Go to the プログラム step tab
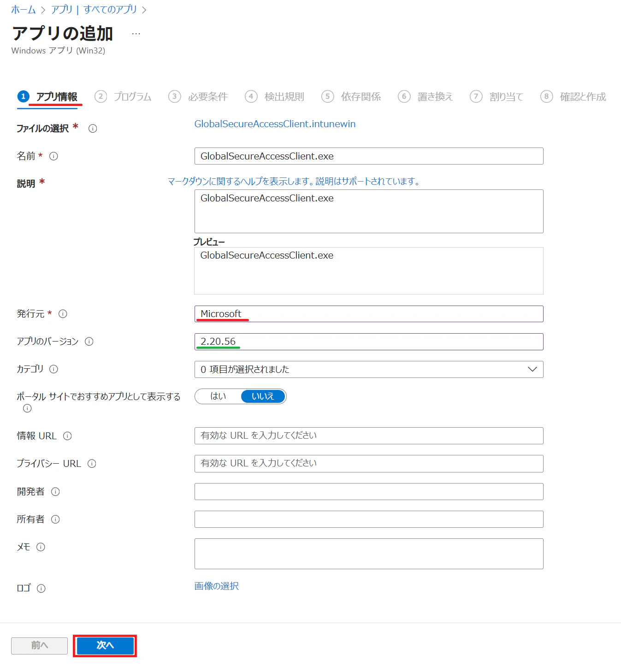The image size is (621, 672). (x=123, y=97)
